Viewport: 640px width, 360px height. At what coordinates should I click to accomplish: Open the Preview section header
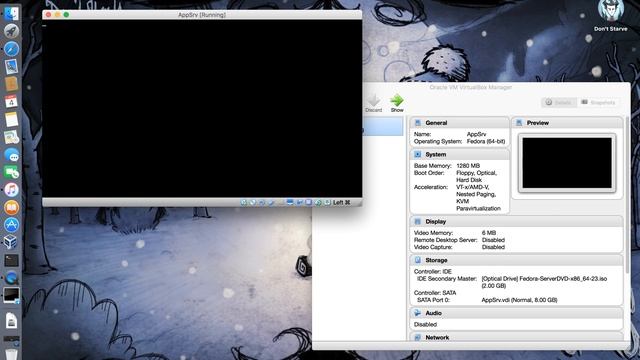pos(567,122)
